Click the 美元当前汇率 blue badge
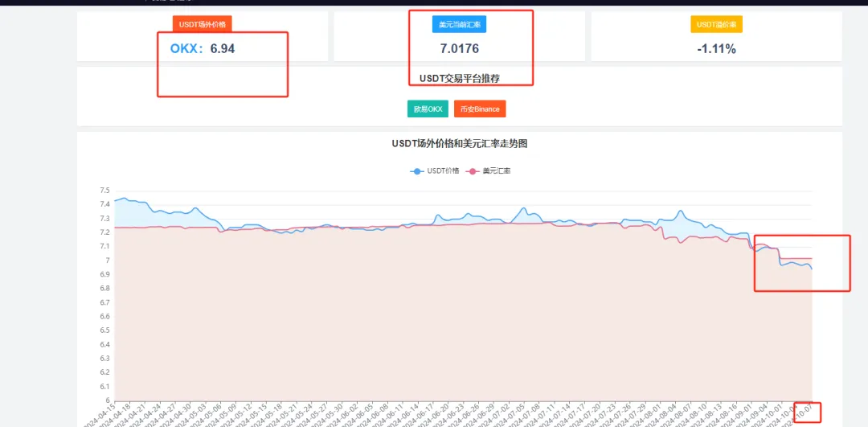This screenshot has height=427, width=868. click(x=459, y=24)
